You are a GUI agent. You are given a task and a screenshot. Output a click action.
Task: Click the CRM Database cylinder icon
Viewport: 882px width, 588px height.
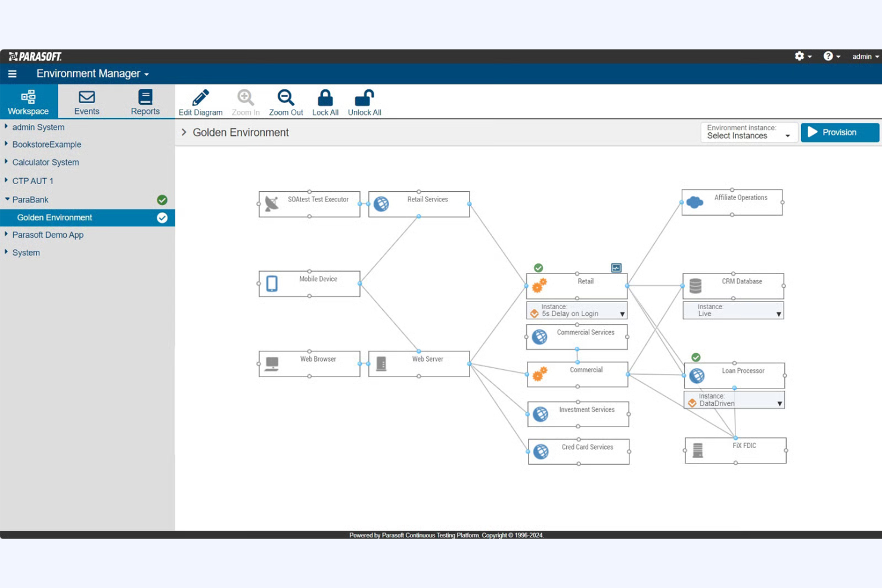(695, 286)
